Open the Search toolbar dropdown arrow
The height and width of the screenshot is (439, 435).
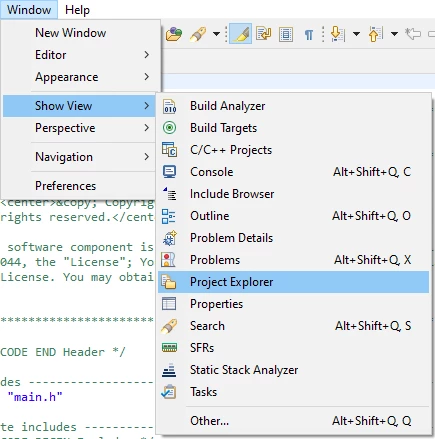pyautogui.click(x=216, y=34)
